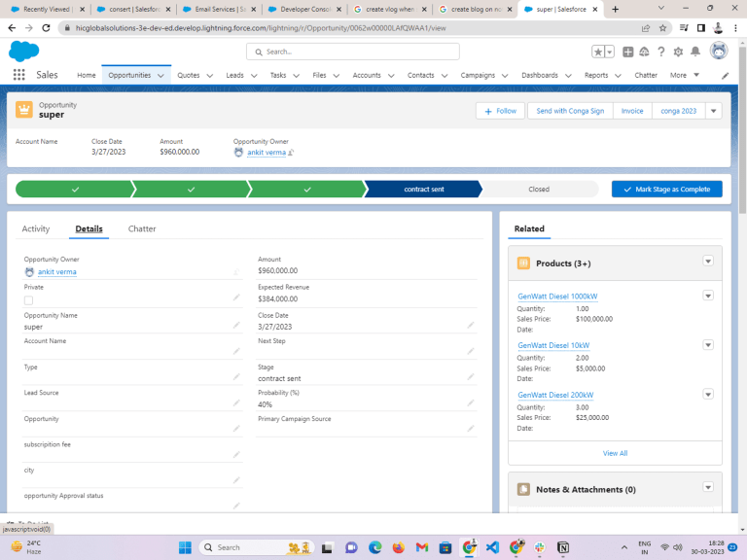The width and height of the screenshot is (747, 560).
Task: Open GenWatt Diesel 1000kW product link
Action: 557,297
